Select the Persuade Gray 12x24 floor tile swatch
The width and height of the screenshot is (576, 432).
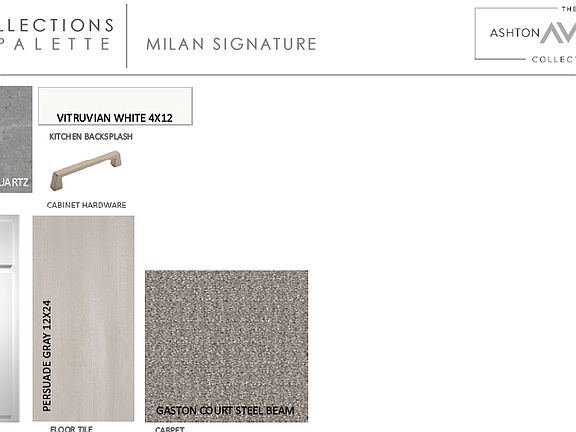83,318
